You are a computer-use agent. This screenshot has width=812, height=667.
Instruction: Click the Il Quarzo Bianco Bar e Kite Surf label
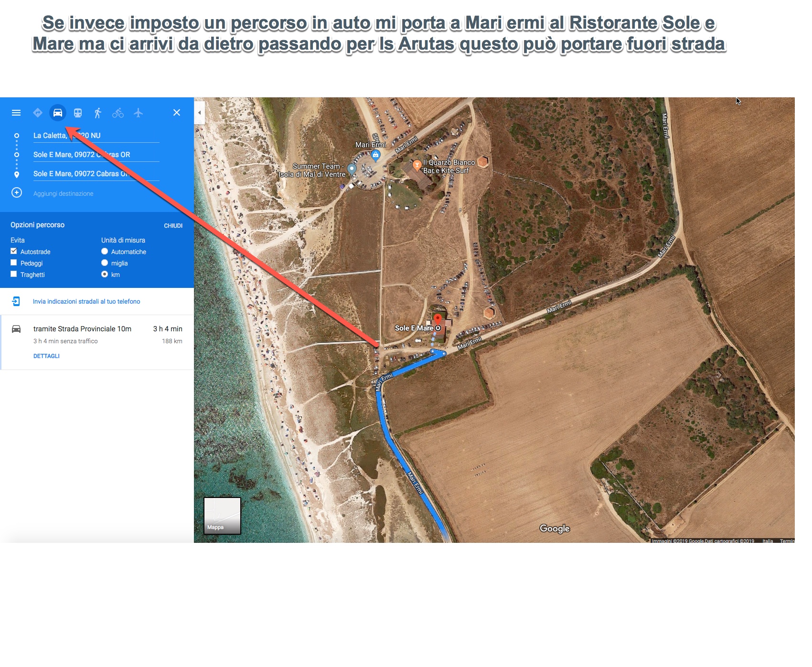point(449,167)
